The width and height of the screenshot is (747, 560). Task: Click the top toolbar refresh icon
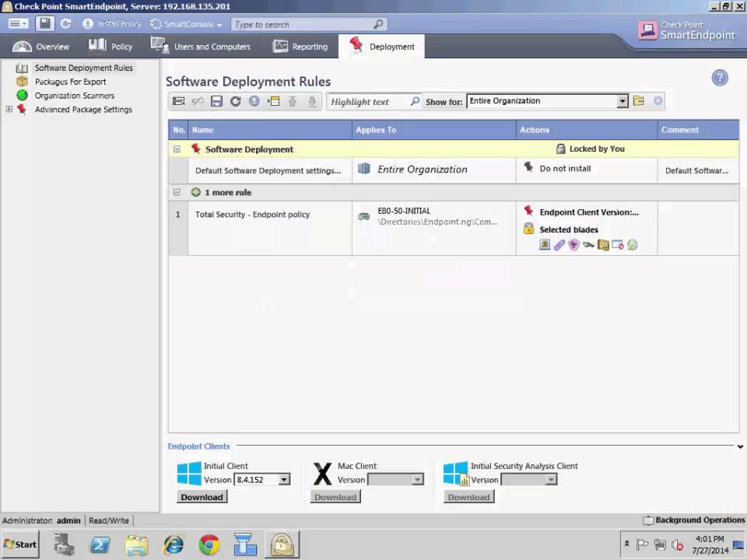(65, 24)
